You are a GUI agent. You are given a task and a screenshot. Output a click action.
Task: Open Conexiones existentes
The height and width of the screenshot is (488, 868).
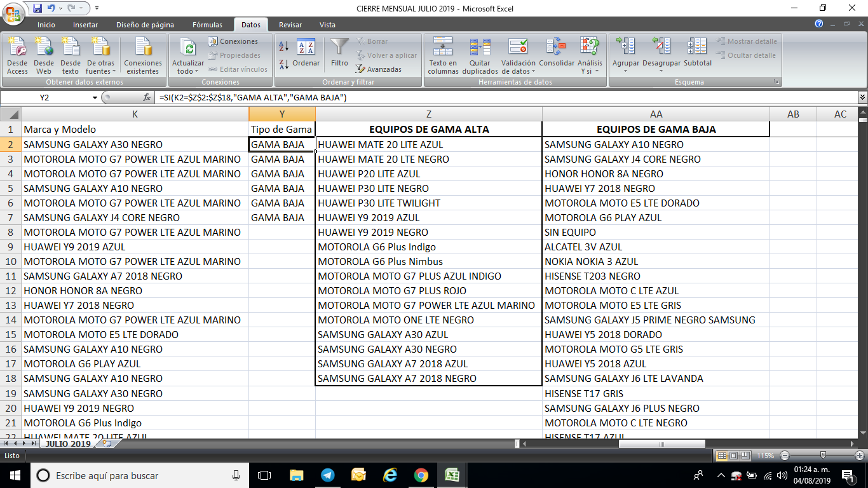143,56
